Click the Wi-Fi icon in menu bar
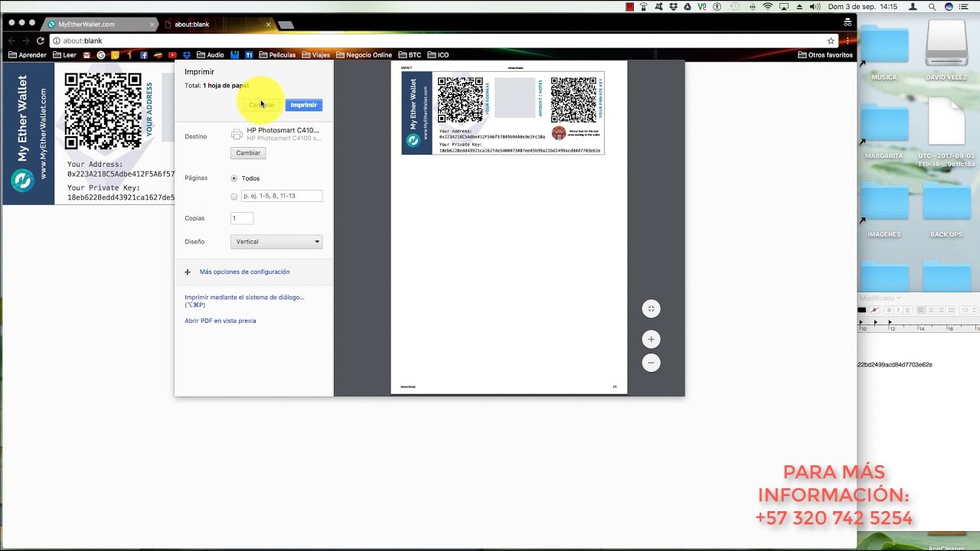The image size is (980, 551). click(x=768, y=6)
